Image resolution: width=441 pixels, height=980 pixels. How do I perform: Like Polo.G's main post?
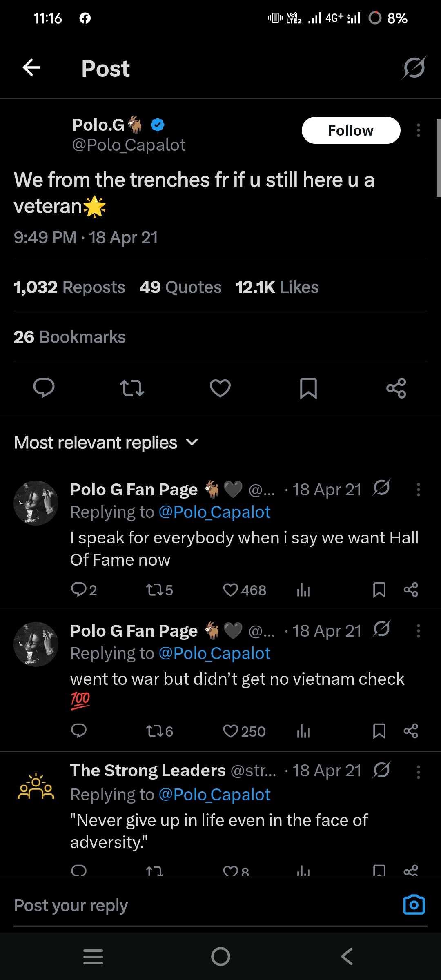click(220, 388)
